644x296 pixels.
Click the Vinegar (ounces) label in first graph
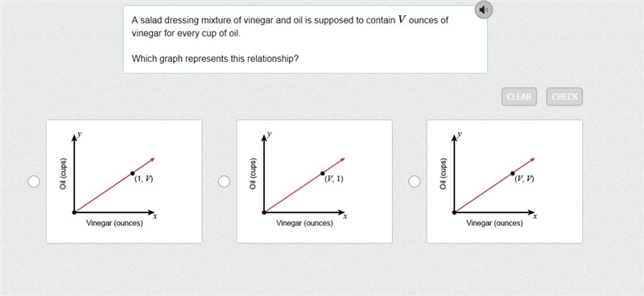pyautogui.click(x=114, y=224)
